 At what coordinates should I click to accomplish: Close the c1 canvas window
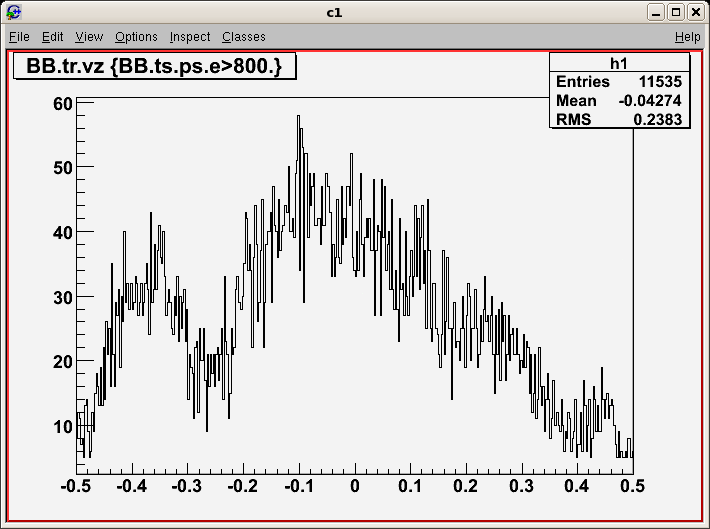click(x=696, y=12)
